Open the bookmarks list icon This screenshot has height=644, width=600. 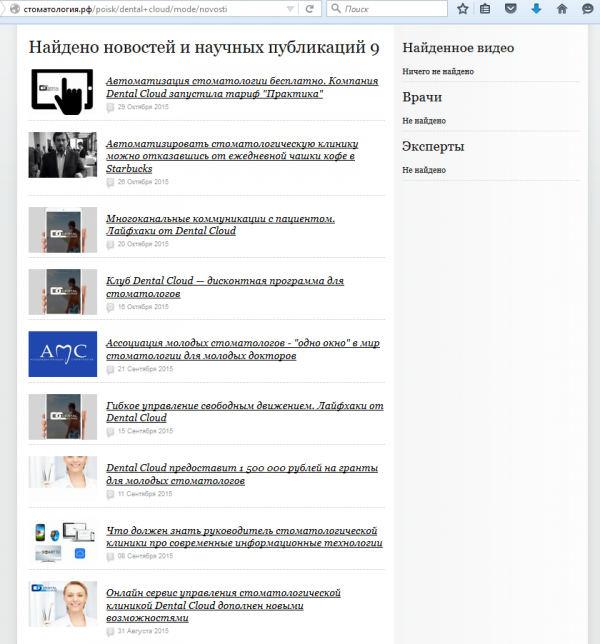(485, 9)
